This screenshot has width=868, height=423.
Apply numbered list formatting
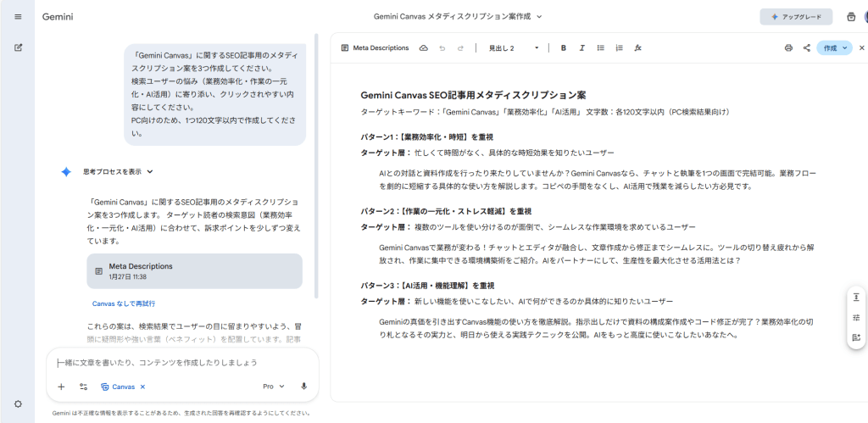(x=619, y=48)
